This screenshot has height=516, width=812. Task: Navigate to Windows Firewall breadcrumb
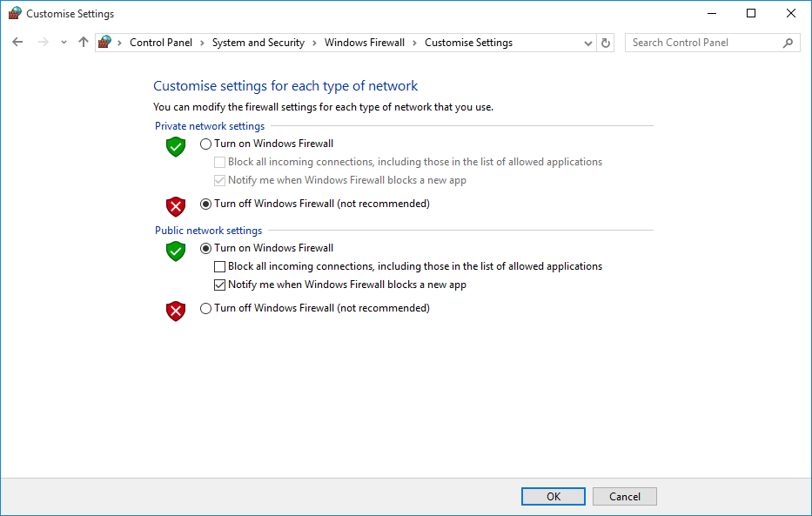[x=365, y=43]
